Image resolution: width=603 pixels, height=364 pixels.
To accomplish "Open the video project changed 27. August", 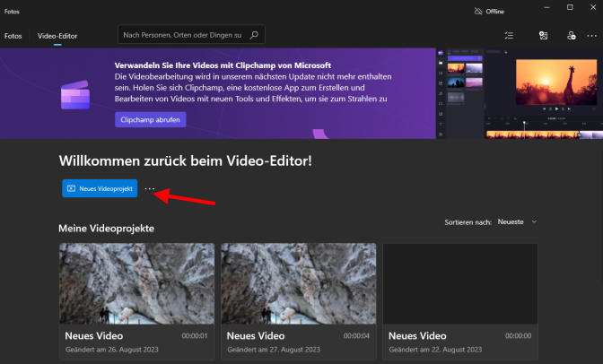I will point(297,296).
